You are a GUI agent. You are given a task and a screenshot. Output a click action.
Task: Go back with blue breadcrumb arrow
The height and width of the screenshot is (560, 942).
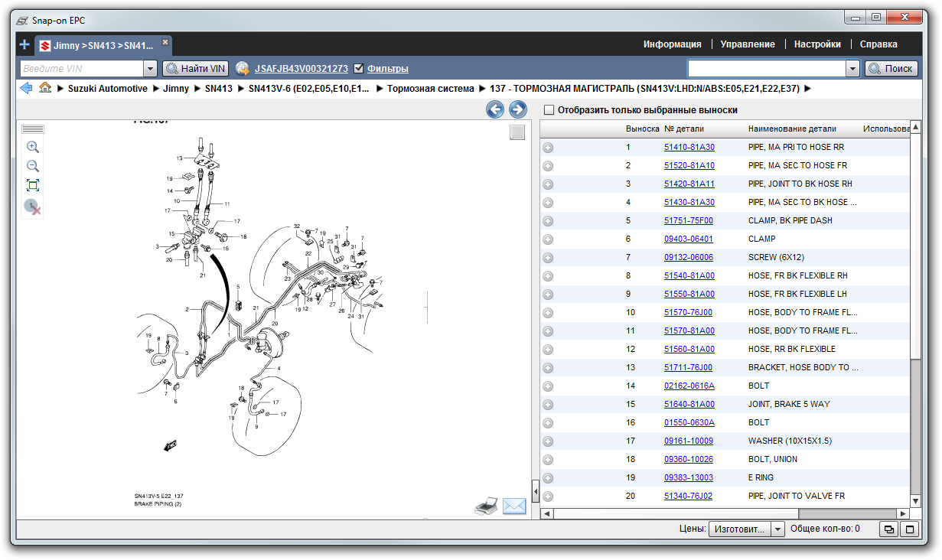(x=26, y=88)
